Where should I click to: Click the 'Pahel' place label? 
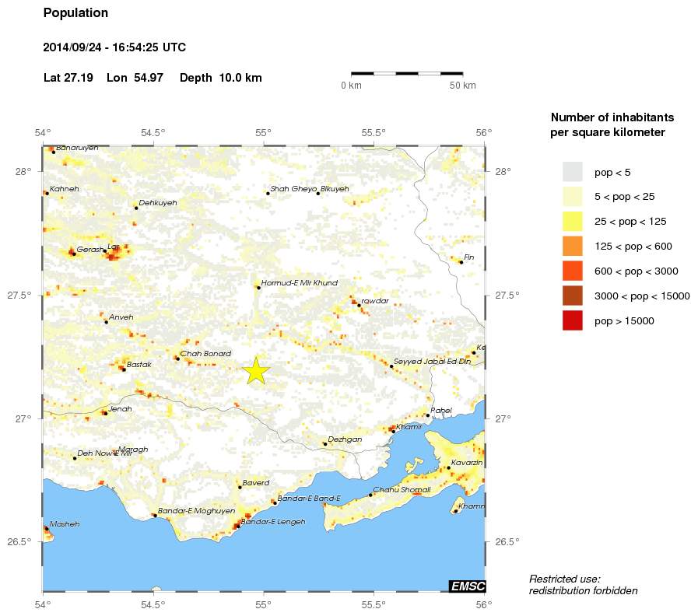441,411
